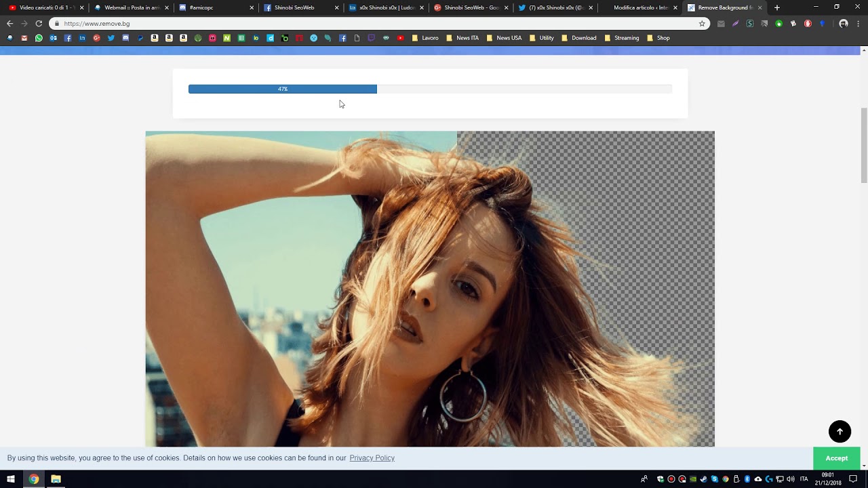This screenshot has width=868, height=488.
Task: Click the Steam tray icon
Action: [x=703, y=479]
